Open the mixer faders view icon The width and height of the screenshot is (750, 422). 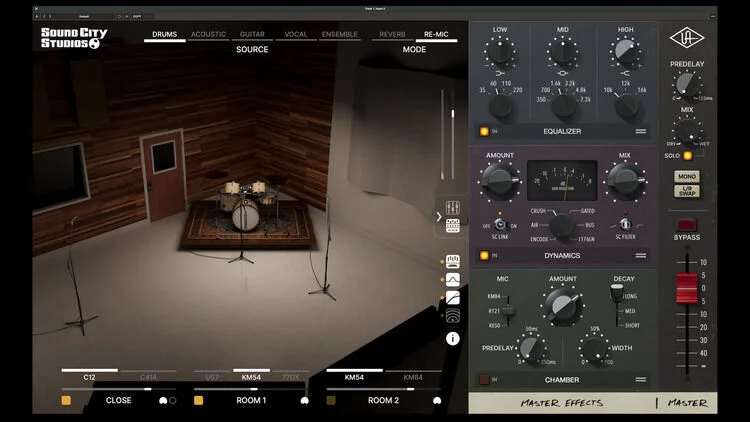click(452, 207)
